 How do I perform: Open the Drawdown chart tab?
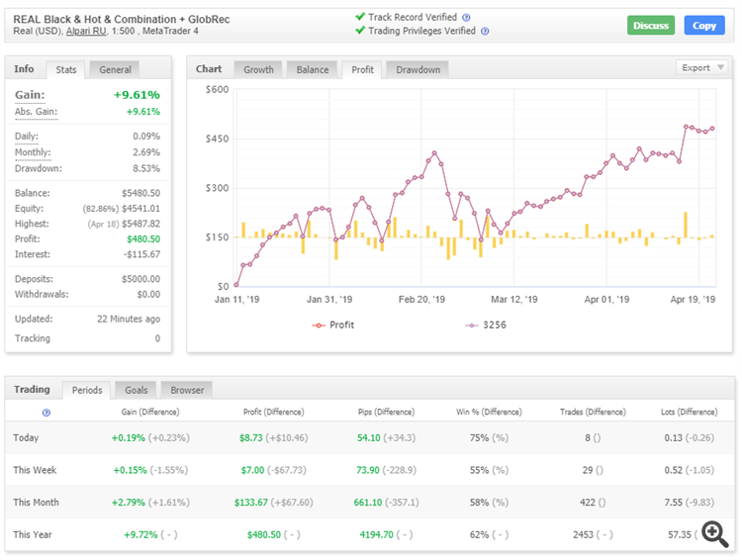coord(417,69)
